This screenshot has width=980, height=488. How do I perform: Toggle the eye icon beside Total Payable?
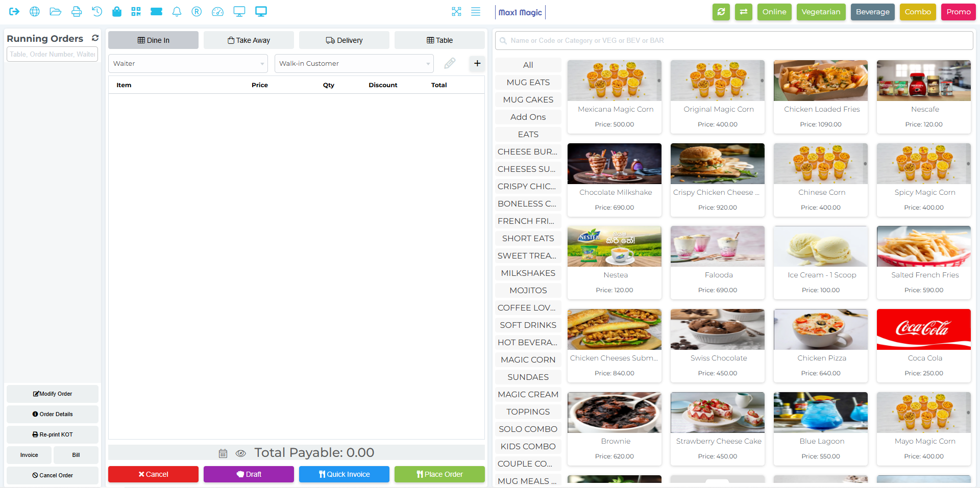(x=241, y=453)
